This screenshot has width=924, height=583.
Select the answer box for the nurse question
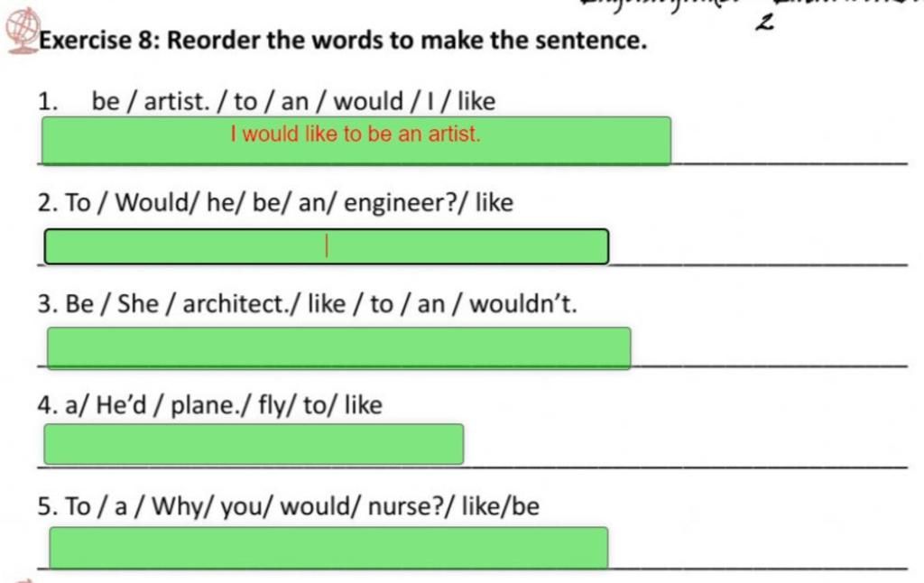pos(328,548)
